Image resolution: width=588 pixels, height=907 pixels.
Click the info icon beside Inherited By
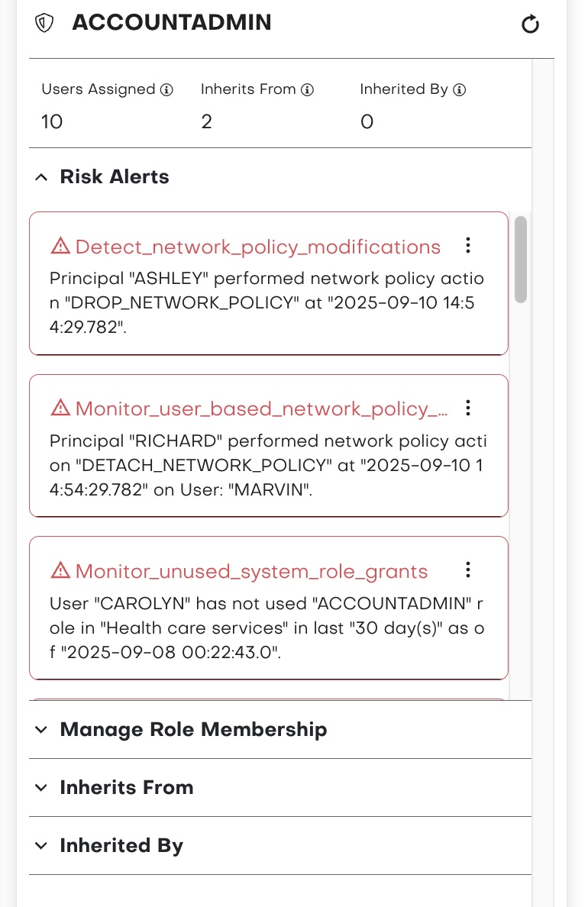tap(459, 90)
